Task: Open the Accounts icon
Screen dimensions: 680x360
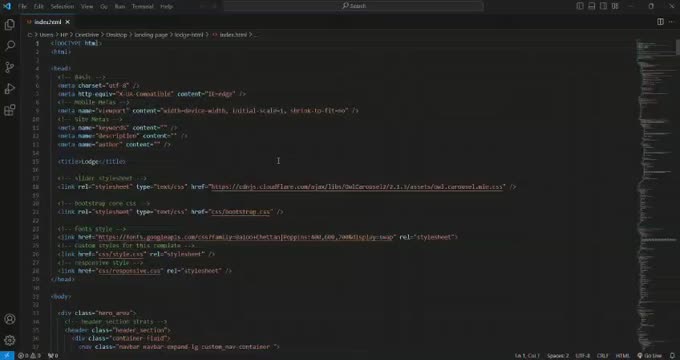Action: point(10,319)
